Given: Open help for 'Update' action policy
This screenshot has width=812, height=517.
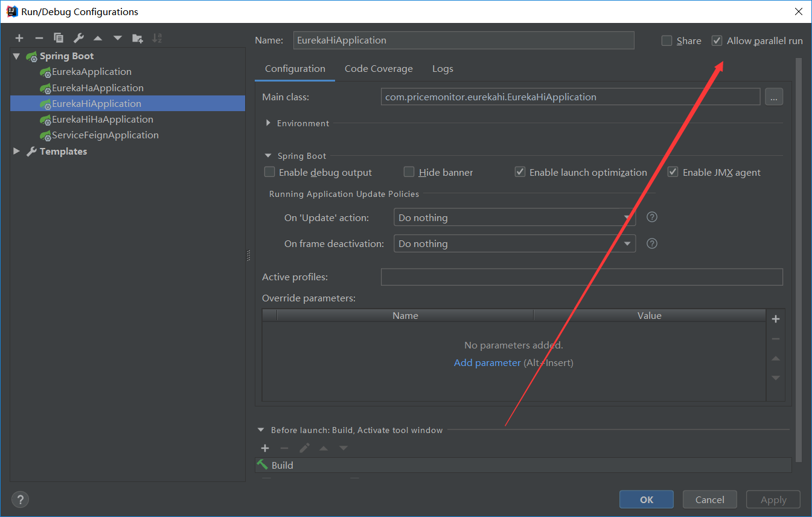Looking at the screenshot, I should click(652, 217).
